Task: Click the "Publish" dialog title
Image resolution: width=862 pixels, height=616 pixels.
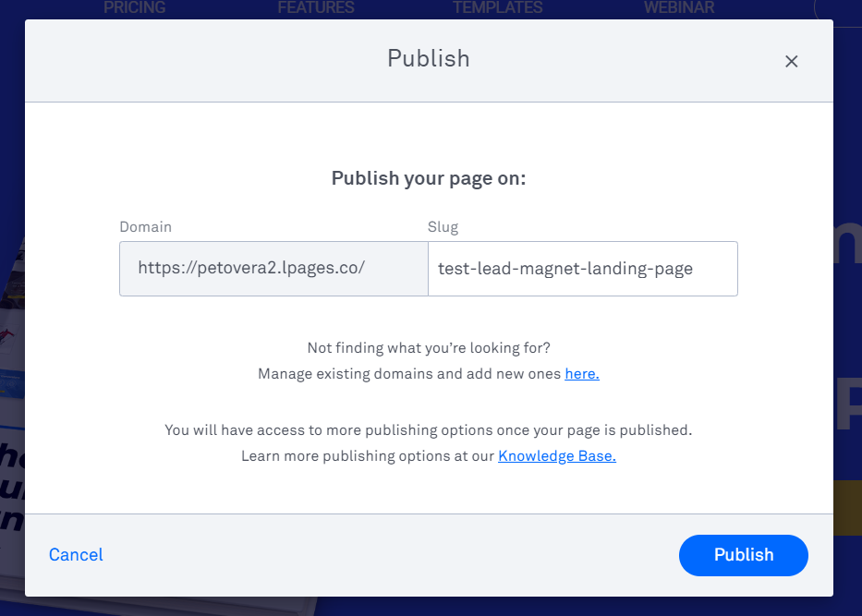Action: tap(428, 58)
